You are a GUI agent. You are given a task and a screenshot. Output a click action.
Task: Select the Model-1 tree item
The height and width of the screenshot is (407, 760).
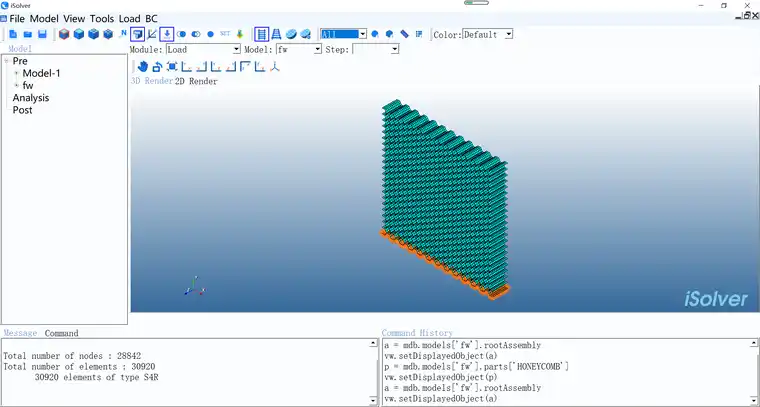coord(42,73)
